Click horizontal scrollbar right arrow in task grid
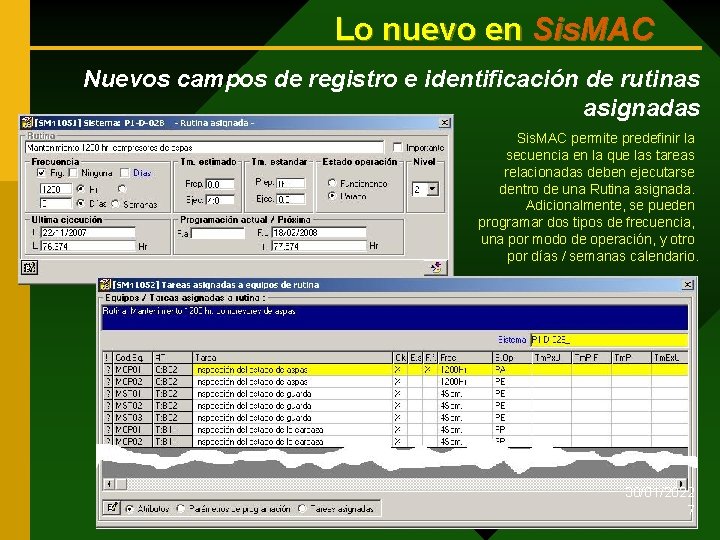 click(x=682, y=484)
